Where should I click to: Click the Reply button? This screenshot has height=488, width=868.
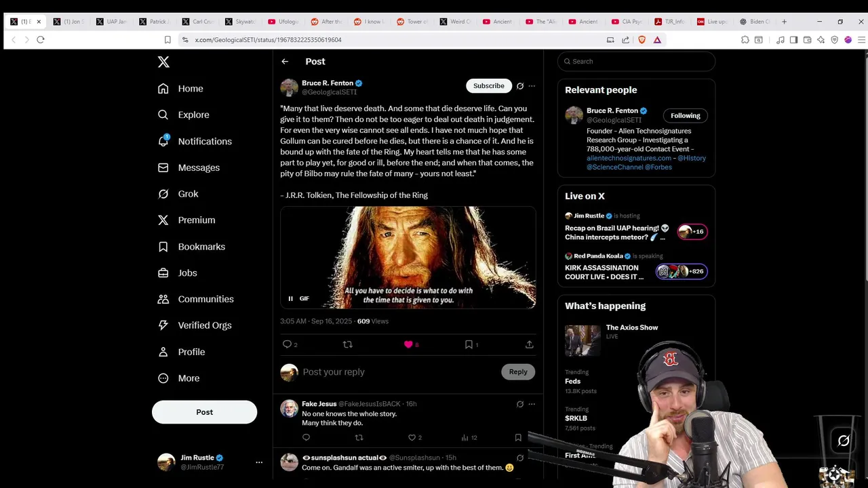[x=518, y=371]
